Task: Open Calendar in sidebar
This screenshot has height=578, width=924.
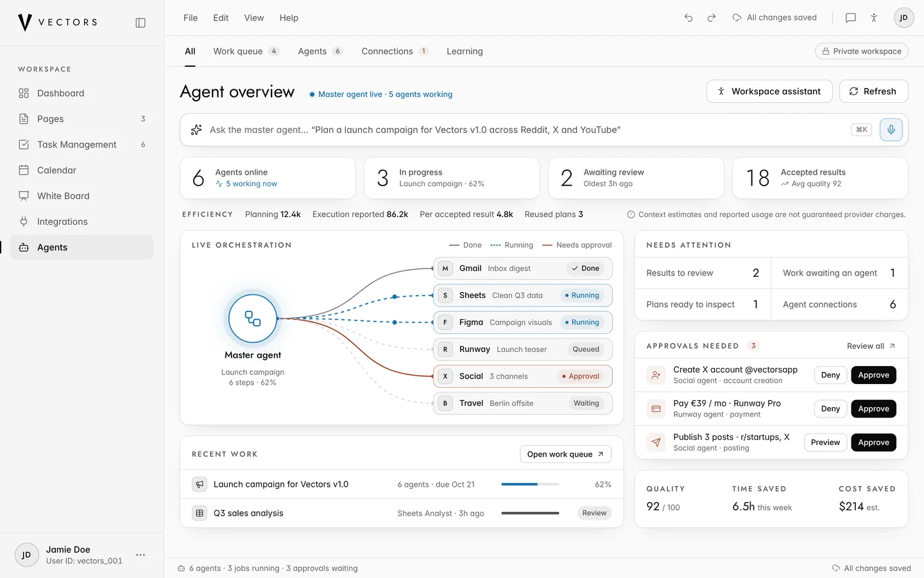Action: pyautogui.click(x=82, y=170)
